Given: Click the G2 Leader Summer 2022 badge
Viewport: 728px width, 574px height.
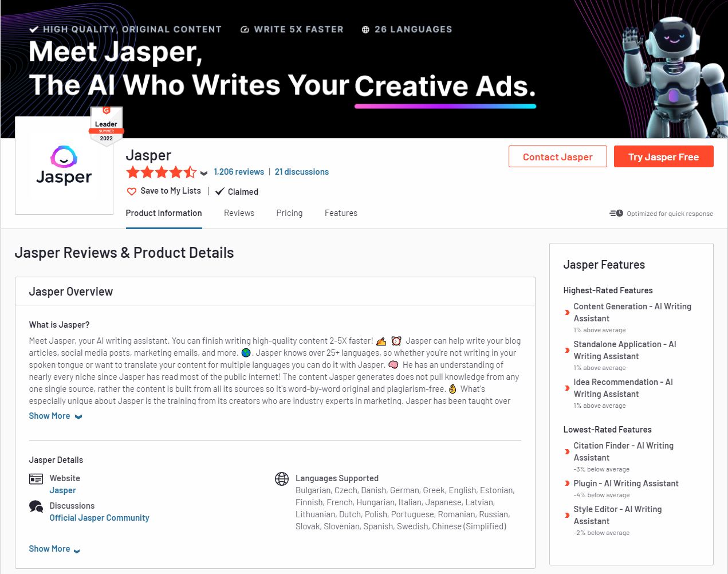Looking at the screenshot, I should [x=106, y=126].
